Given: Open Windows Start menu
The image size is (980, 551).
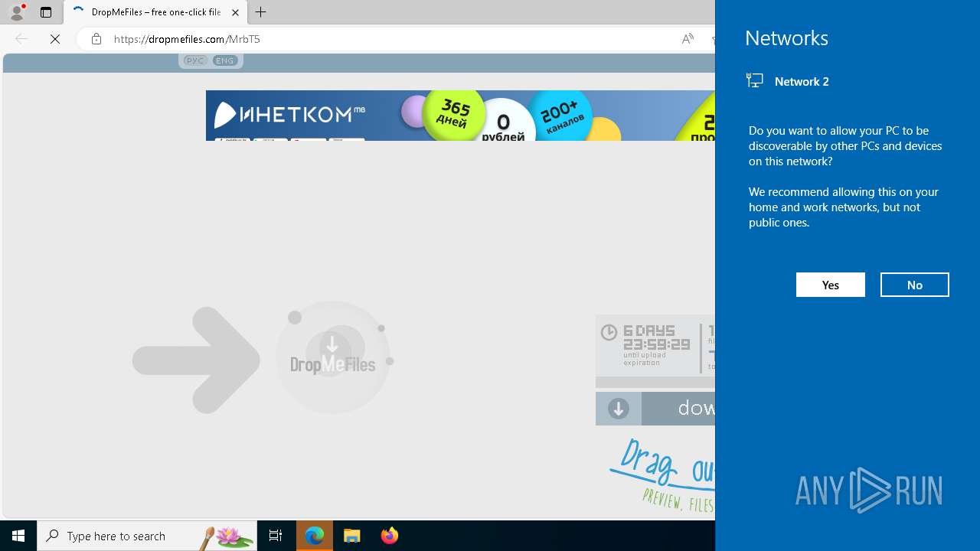Looking at the screenshot, I should tap(18, 536).
